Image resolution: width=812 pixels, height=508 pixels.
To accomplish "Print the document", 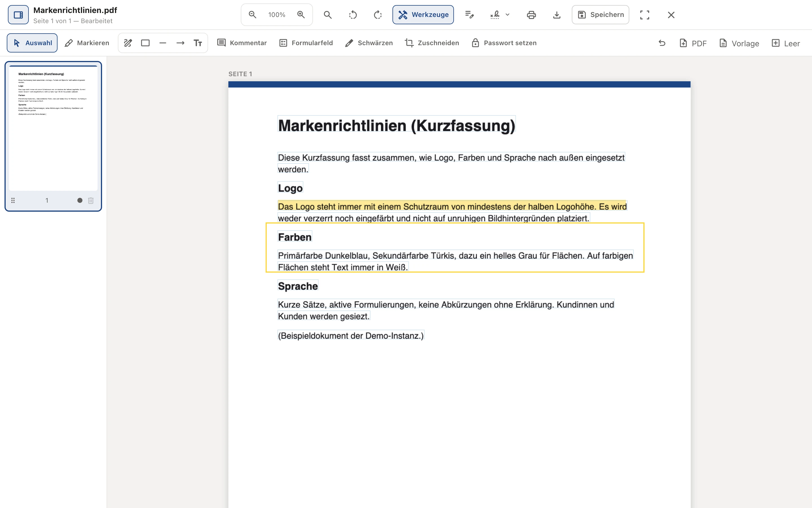I will click(531, 15).
